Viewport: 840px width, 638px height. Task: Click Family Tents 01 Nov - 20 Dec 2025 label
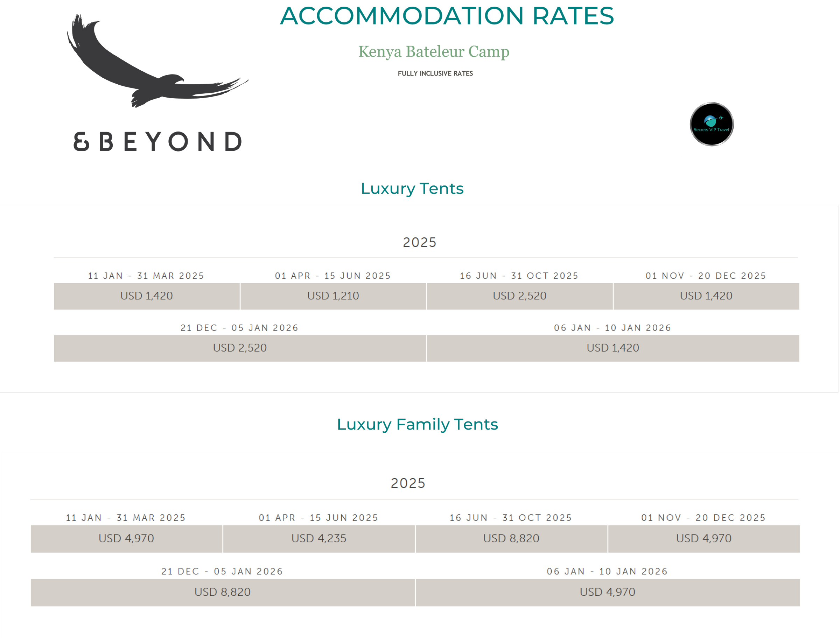(703, 518)
